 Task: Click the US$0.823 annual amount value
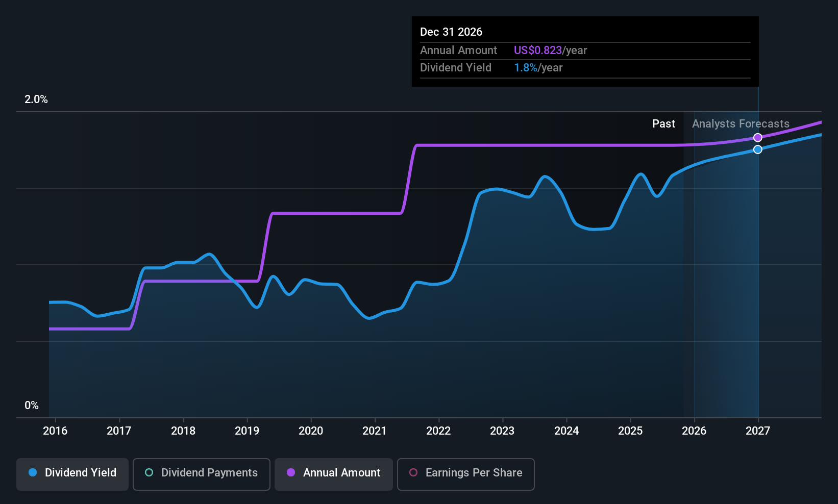538,51
